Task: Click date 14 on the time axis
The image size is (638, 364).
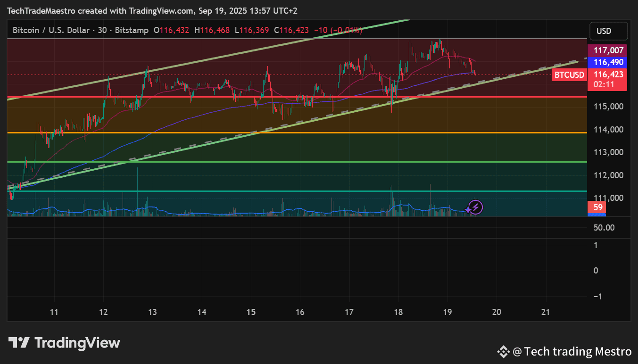Action: 202,312
